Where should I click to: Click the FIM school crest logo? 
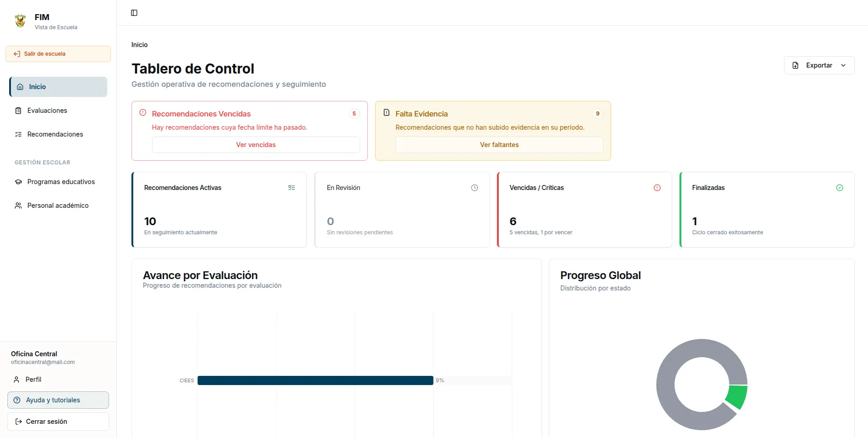[20, 21]
